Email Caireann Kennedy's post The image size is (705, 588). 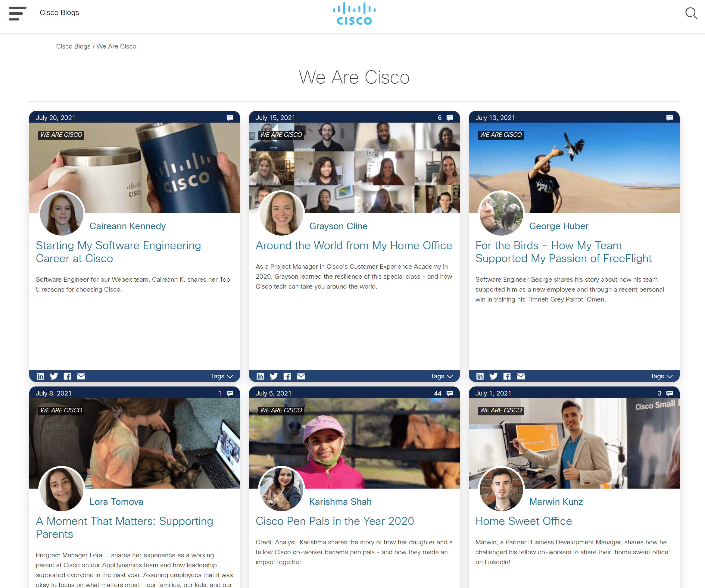coord(81,377)
